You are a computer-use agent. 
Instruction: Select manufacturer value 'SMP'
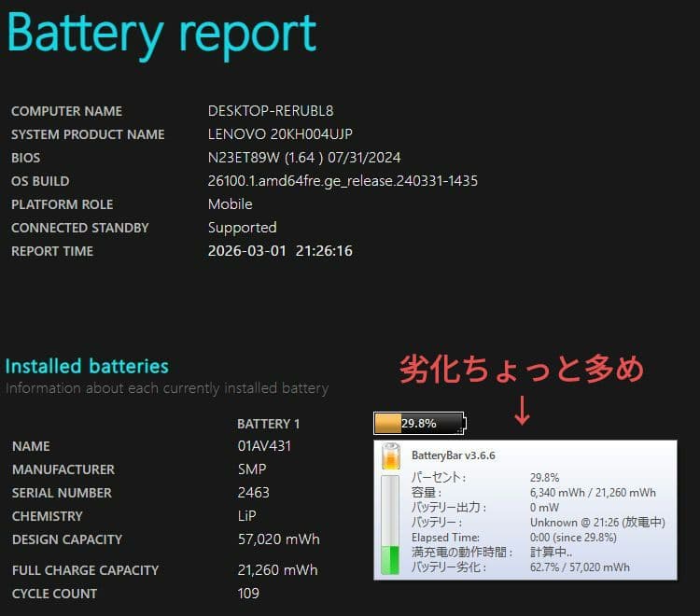[252, 469]
